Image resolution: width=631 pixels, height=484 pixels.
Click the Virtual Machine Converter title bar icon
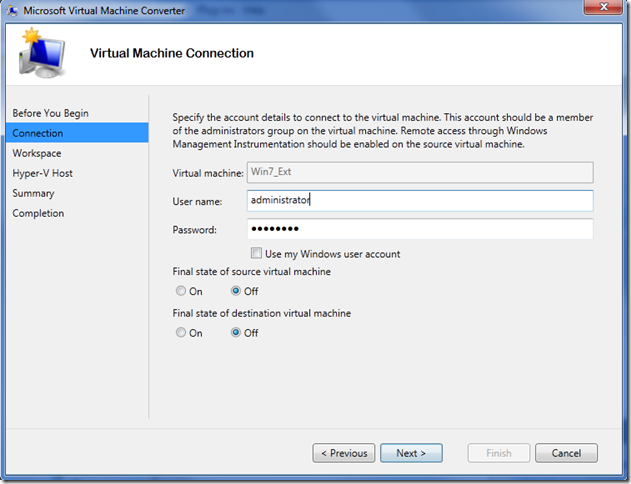(12, 10)
